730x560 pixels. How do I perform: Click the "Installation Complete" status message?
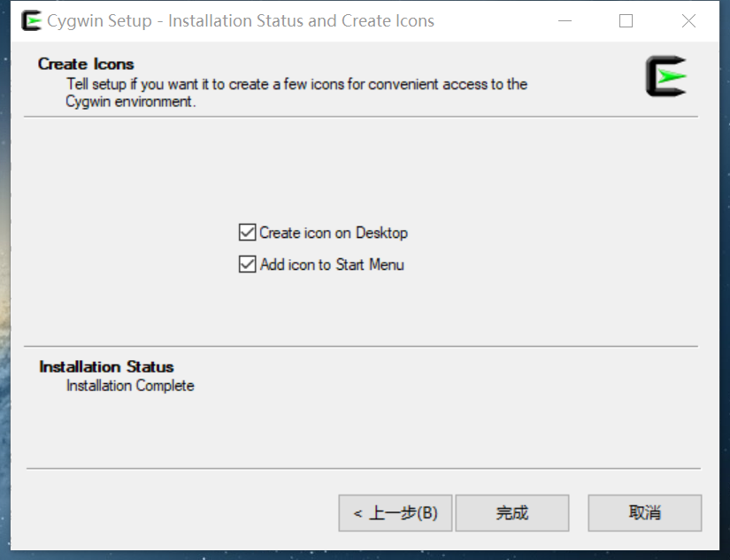coord(130,386)
